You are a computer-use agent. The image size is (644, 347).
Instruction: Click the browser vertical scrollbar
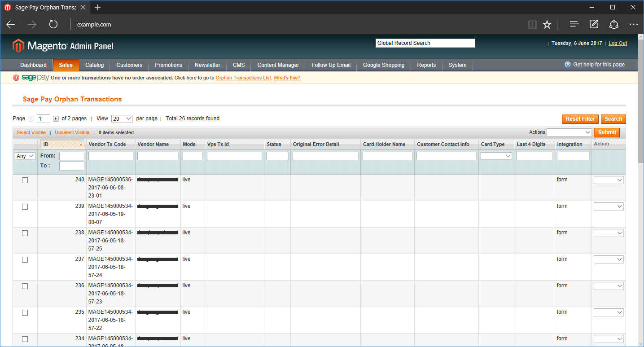click(x=640, y=180)
